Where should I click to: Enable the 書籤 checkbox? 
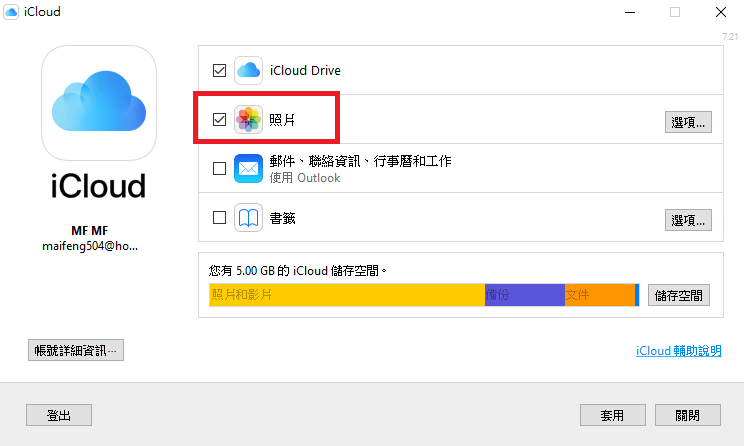(219, 218)
